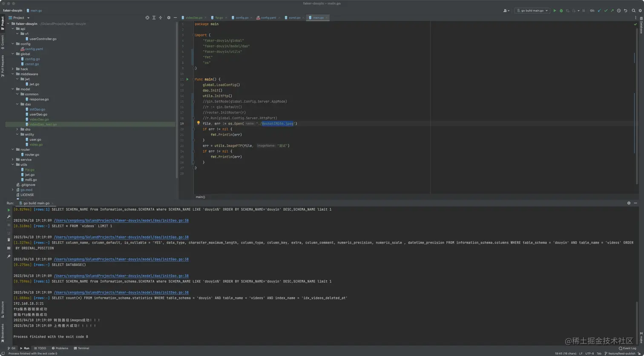Image resolution: width=644 pixels, height=356 pixels.
Task: Open the Terminal tool window tab
Action: [81, 348]
